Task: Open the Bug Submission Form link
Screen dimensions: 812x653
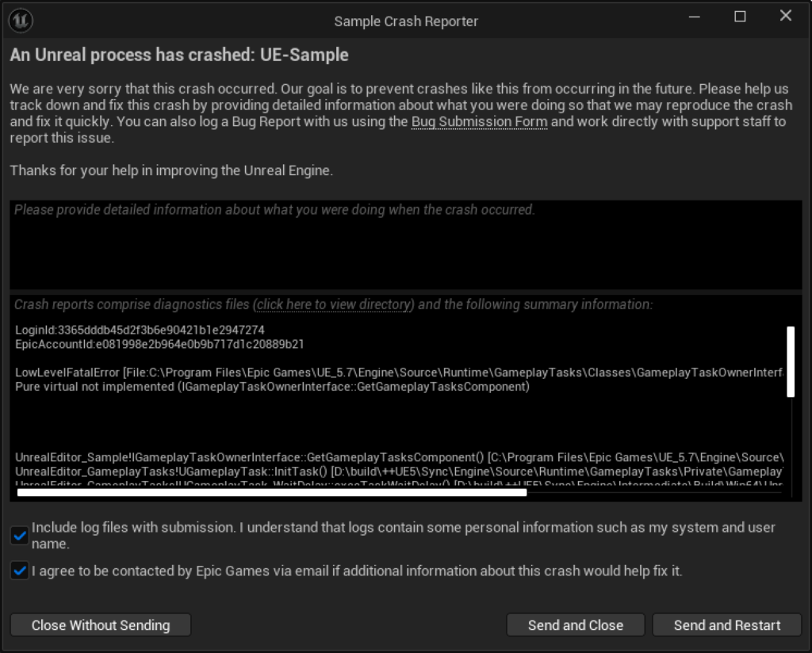Action: 479,121
